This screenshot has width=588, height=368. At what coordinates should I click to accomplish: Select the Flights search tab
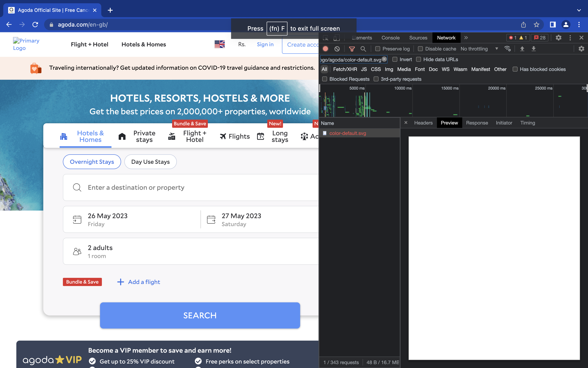point(235,136)
